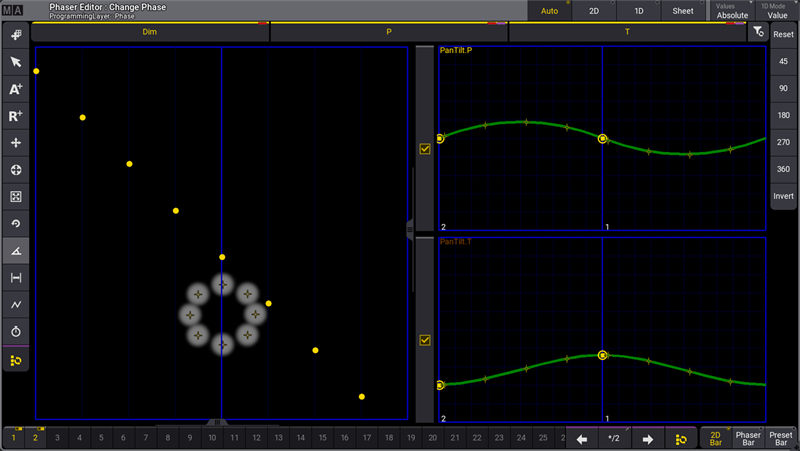The image size is (800, 451).
Task: Open the 1D Mode Value dropdown
Action: tap(777, 11)
